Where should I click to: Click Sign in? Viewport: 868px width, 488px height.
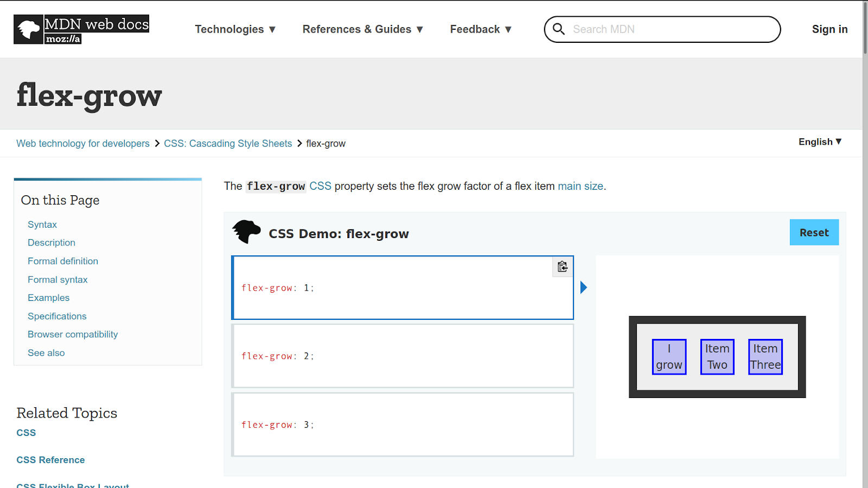click(829, 29)
